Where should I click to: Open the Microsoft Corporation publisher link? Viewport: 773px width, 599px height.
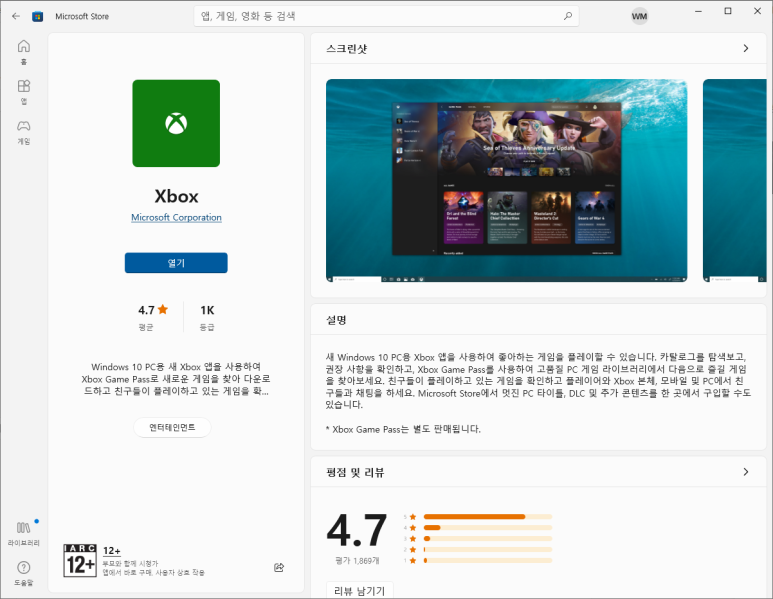(x=176, y=217)
